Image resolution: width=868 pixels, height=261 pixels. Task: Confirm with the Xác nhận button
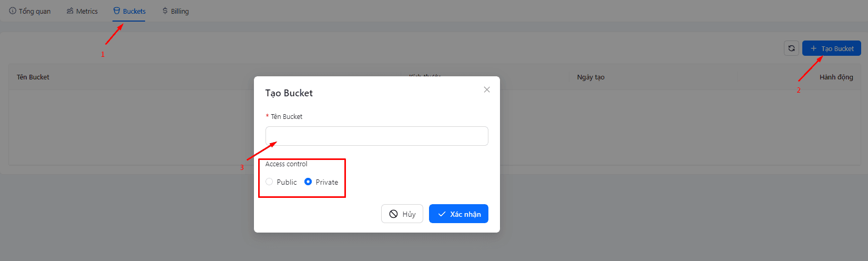click(x=458, y=214)
